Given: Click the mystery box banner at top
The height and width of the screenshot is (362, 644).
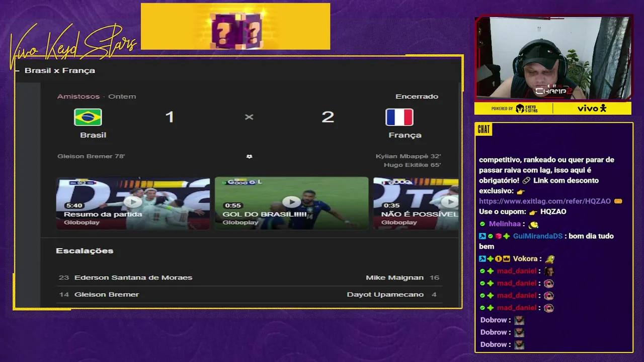Looking at the screenshot, I should (235, 27).
